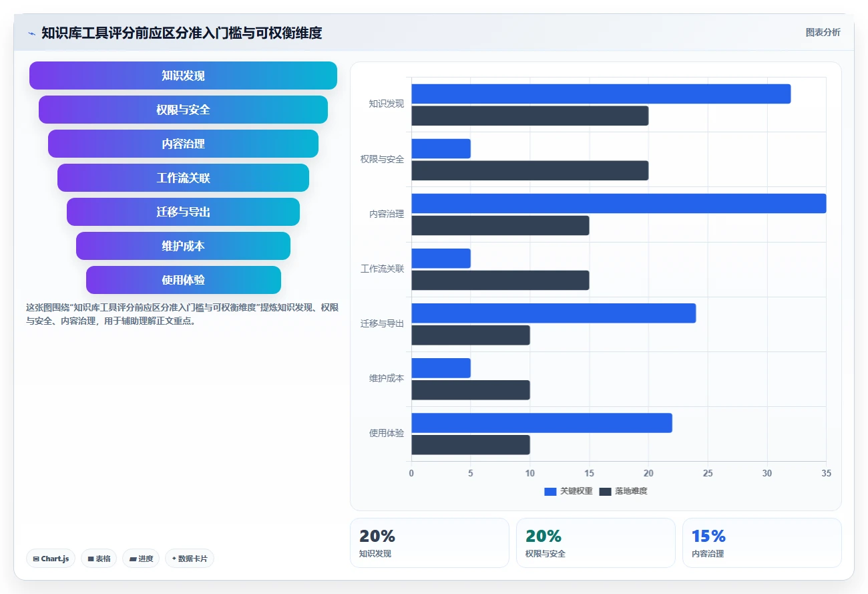Click the 权限与安全 funnel bar
The image size is (868, 594).
(183, 110)
